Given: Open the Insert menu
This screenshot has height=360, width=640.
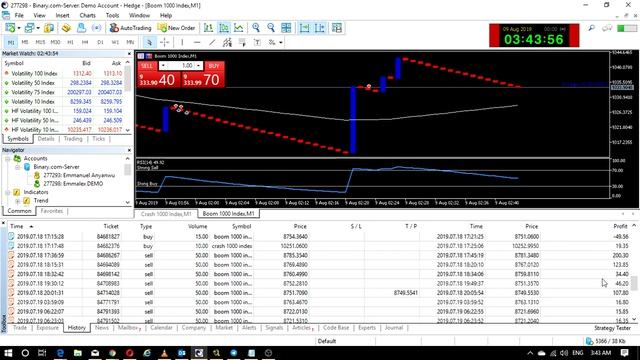Looking at the screenshot, I should [x=62, y=15].
